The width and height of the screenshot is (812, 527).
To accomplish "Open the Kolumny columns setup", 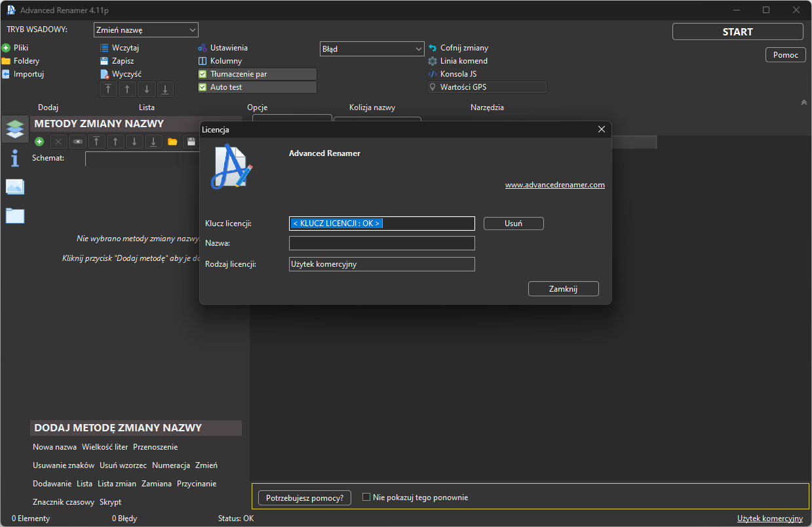I will pos(220,61).
